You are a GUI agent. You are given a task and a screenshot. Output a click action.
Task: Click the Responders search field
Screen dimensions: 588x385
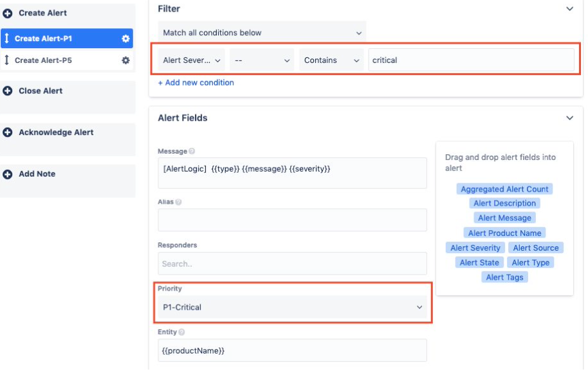point(292,264)
